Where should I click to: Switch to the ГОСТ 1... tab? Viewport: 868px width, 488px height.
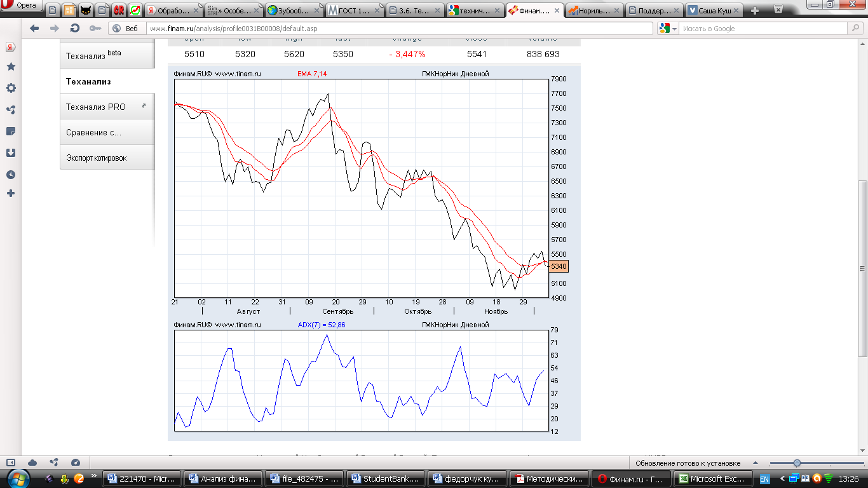pyautogui.click(x=354, y=11)
